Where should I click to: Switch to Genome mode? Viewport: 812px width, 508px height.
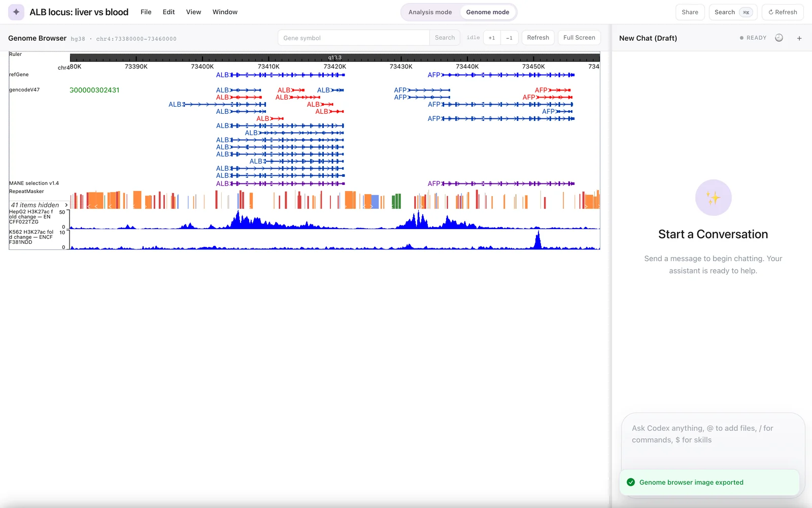point(488,12)
